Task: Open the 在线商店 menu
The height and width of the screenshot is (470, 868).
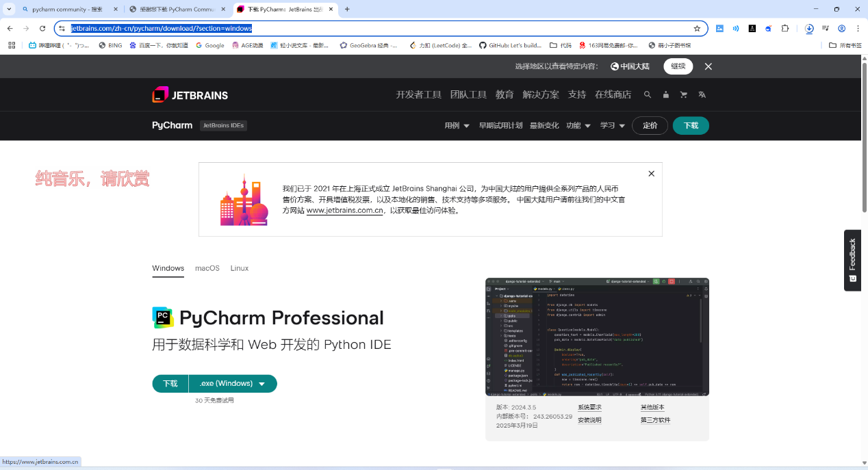Action: tap(613, 95)
